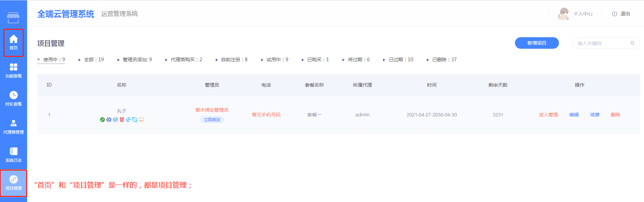Viewport: 644px width, 202px height.
Task: Click the 管理员 column header
Action: pyautogui.click(x=212, y=85)
